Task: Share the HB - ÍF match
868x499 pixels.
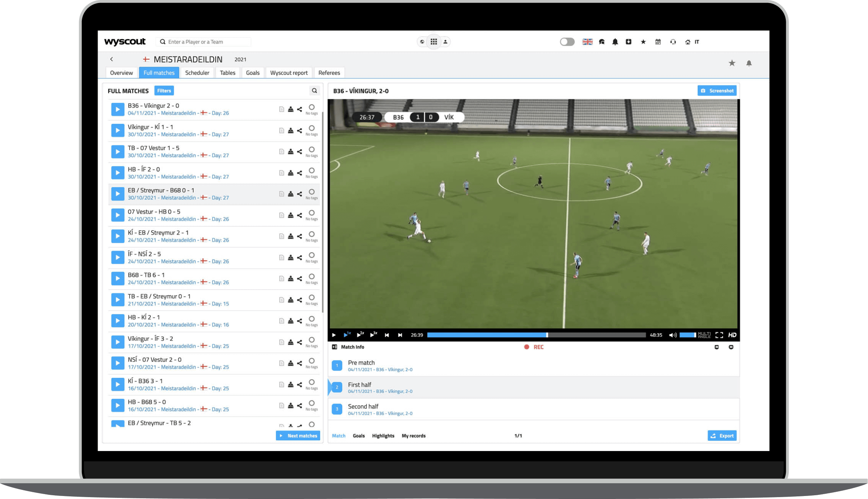Action: coord(299,173)
